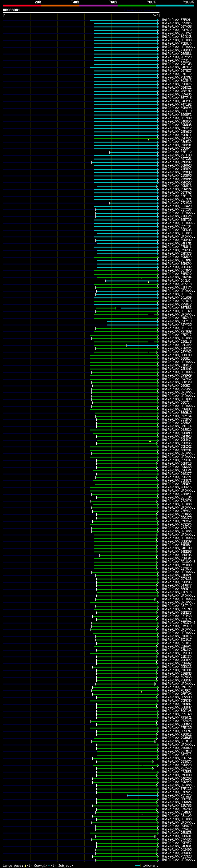Select hit label UniRef100_C1BKE2

177,365
